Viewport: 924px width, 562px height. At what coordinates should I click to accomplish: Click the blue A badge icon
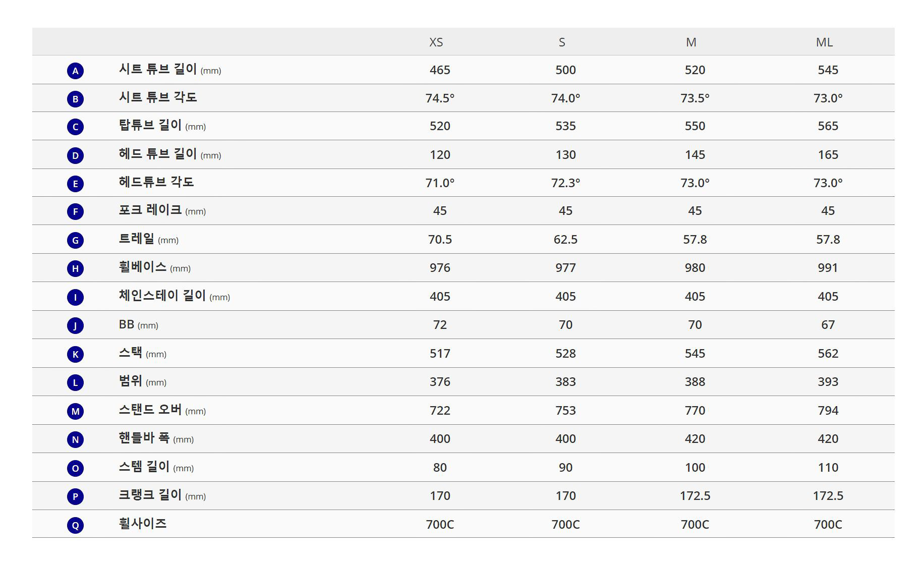click(x=75, y=71)
